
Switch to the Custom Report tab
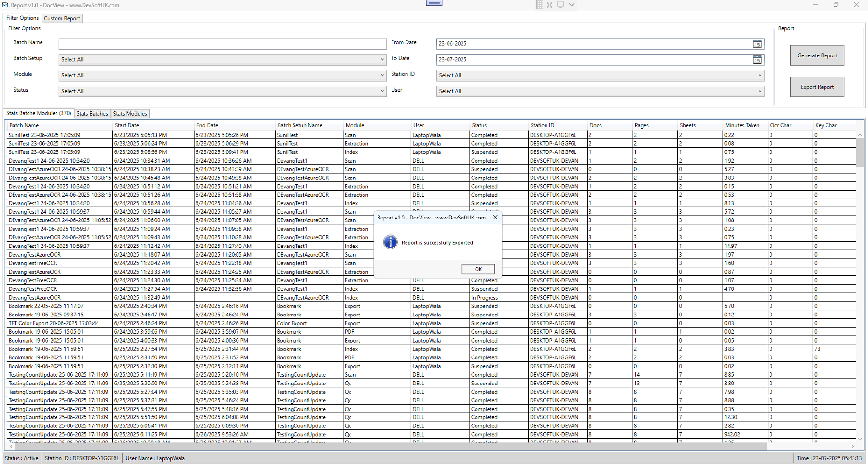click(x=62, y=18)
